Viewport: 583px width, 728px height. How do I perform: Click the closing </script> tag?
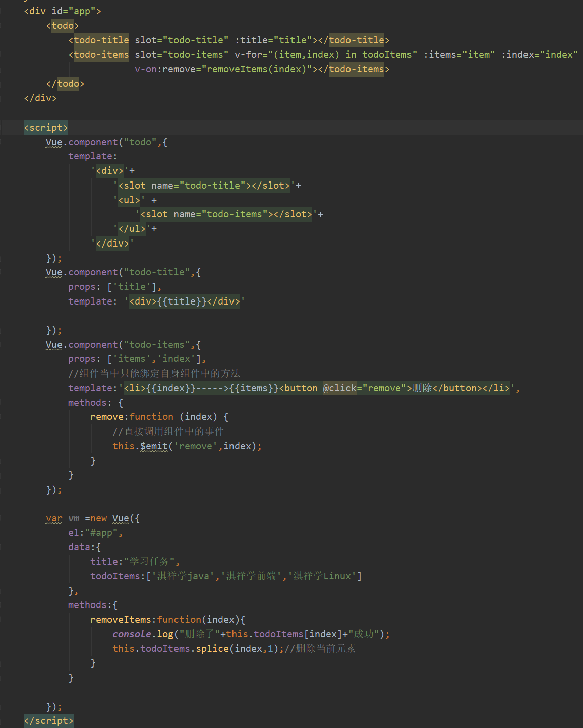tap(48, 721)
